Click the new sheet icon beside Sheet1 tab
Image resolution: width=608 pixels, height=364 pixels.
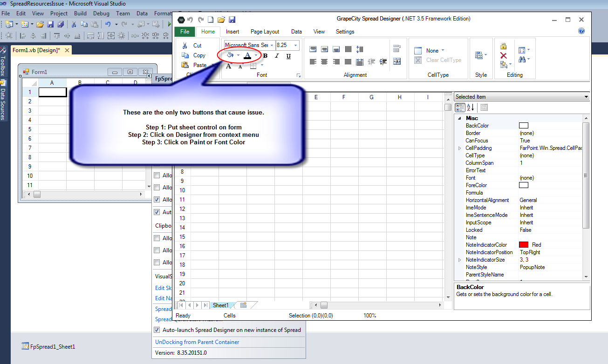point(243,305)
